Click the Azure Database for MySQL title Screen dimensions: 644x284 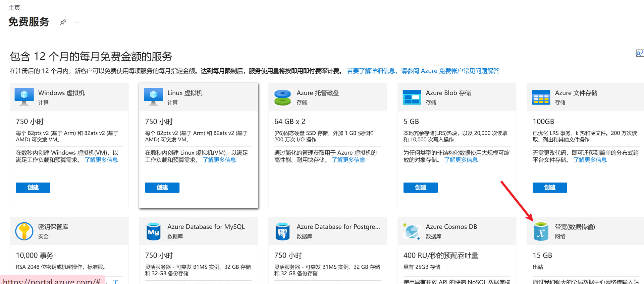click(x=206, y=227)
